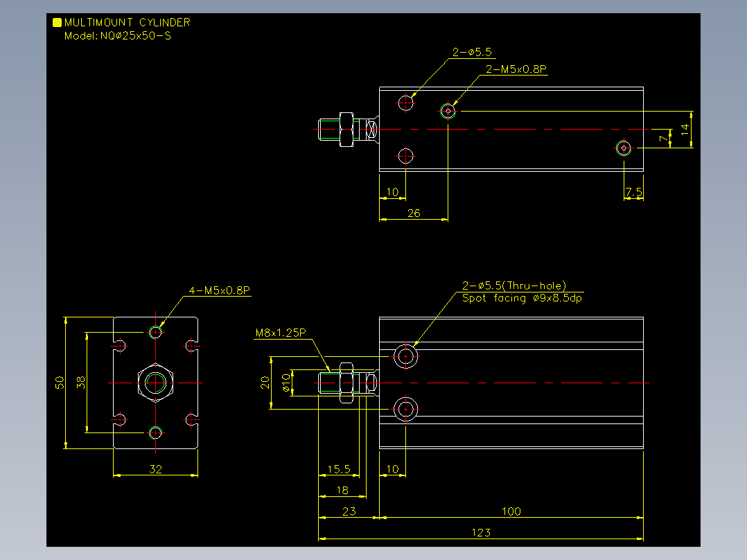Click the 123 overall length dimension

tap(481, 532)
